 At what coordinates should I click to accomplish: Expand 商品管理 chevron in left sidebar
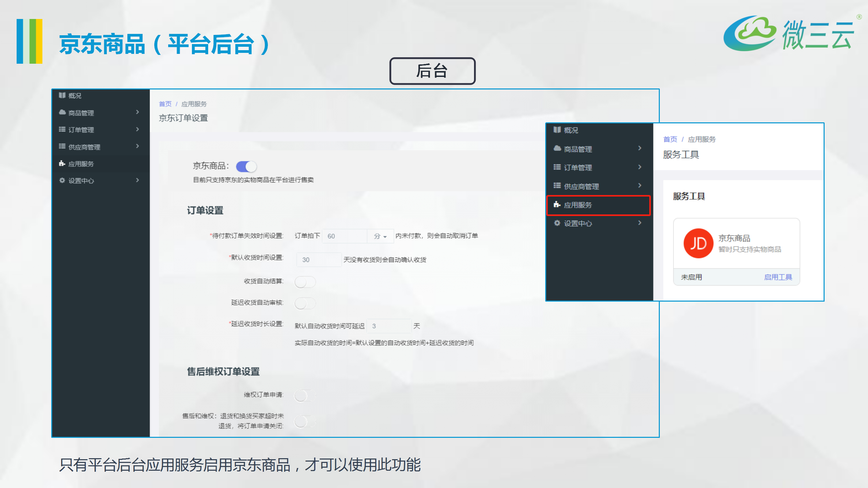coord(137,112)
